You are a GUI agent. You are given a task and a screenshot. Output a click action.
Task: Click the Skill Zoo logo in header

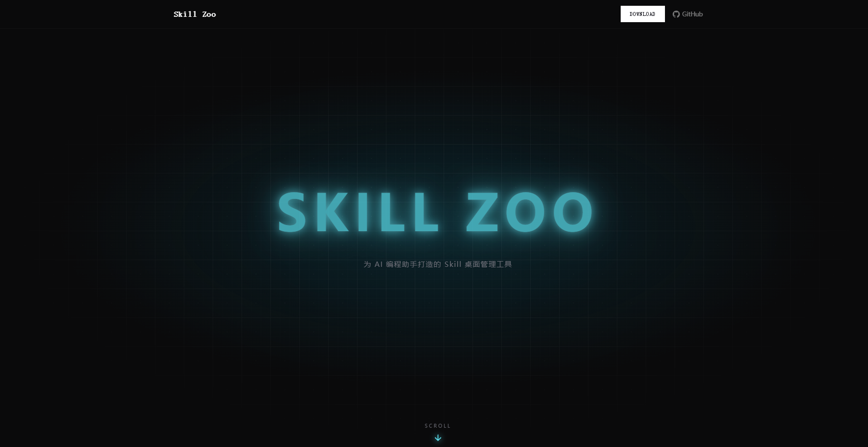(194, 14)
